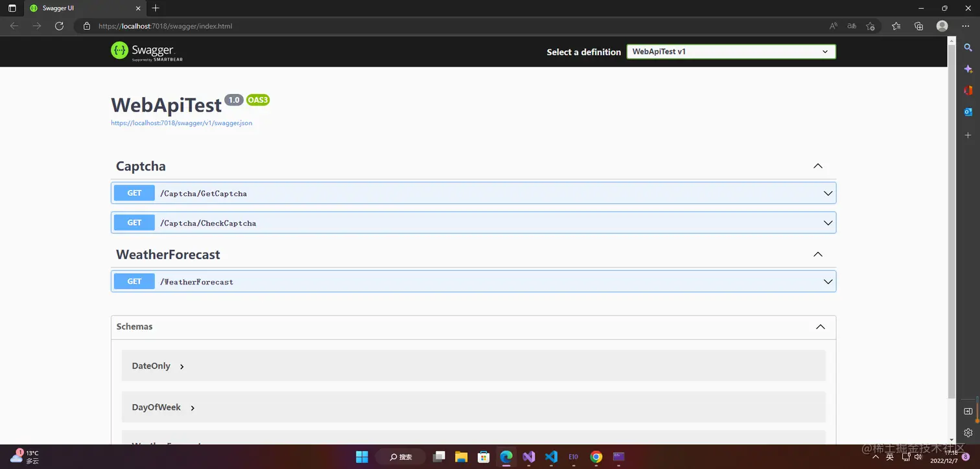The height and width of the screenshot is (469, 980).
Task: Open the Outlook icon in Edge sidebar
Action: click(x=968, y=112)
